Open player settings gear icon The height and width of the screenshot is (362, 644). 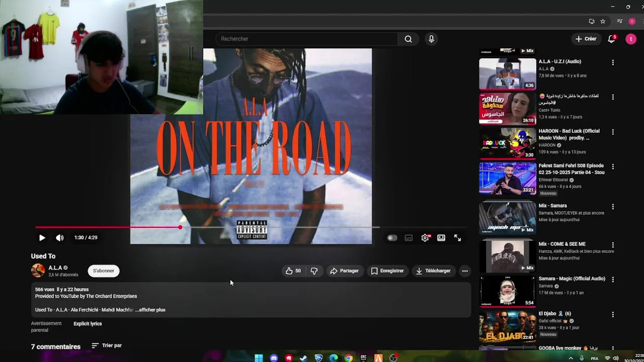pyautogui.click(x=425, y=238)
